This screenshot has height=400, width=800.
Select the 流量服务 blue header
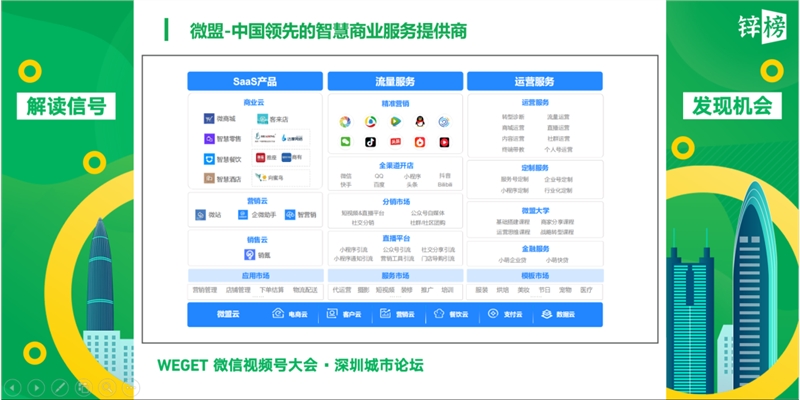point(395,81)
